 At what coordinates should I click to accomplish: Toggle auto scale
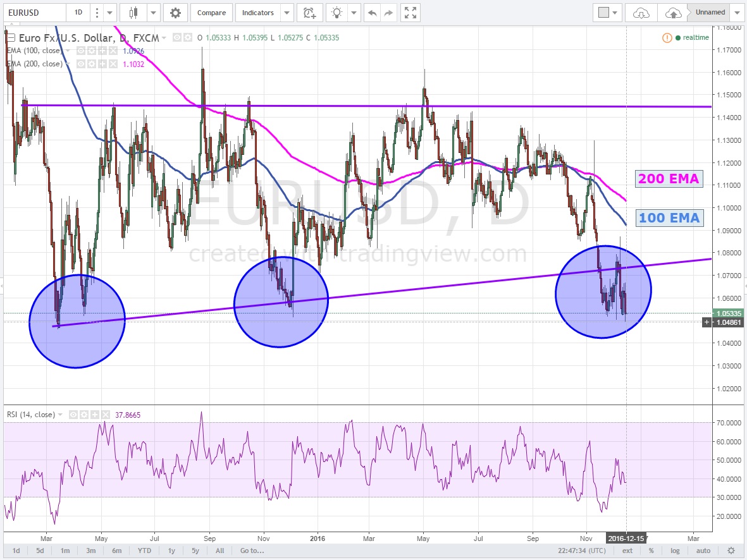tap(704, 551)
